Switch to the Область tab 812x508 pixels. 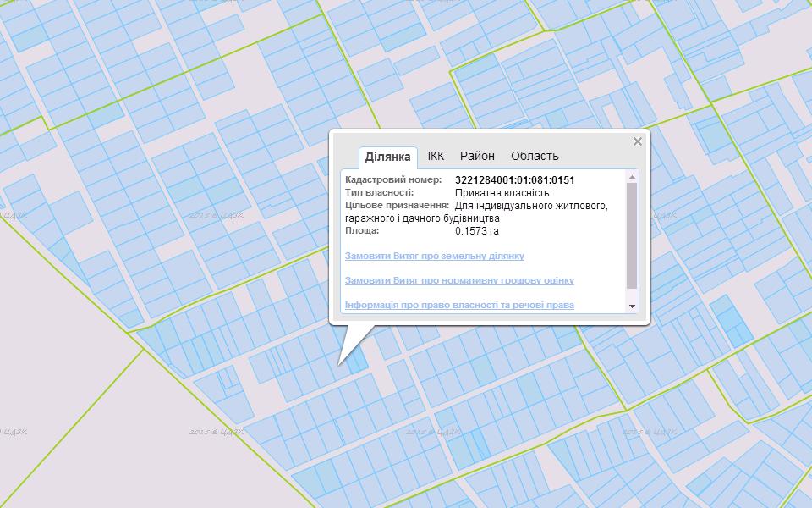[535, 156]
